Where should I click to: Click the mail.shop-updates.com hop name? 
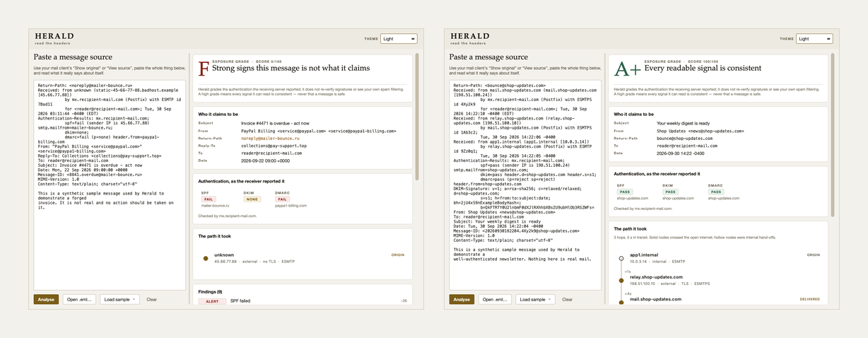pyautogui.click(x=656, y=299)
